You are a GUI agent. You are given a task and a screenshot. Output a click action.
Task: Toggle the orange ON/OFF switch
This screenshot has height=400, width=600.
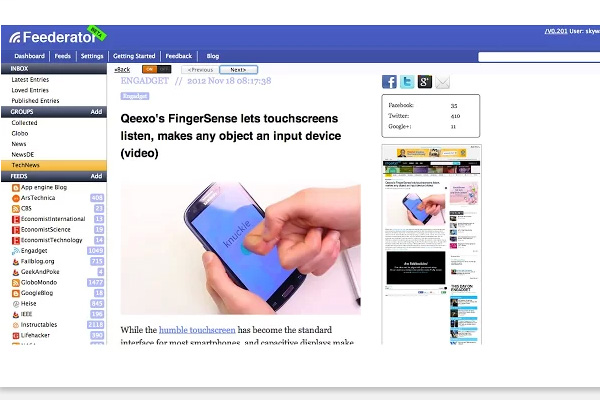click(x=157, y=69)
